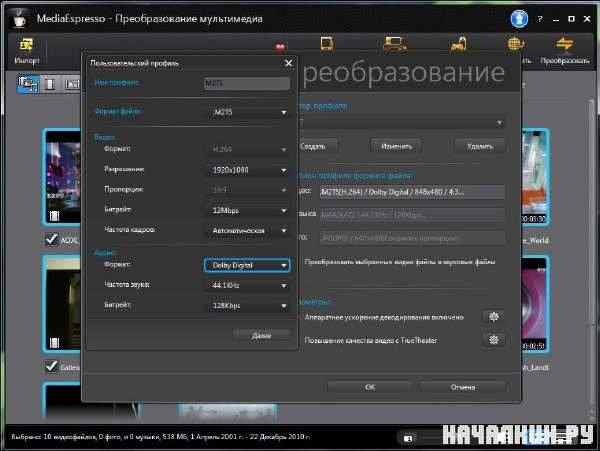The height and width of the screenshot is (451, 600).
Task: Click the greyed photo profile field
Action: [412, 238]
